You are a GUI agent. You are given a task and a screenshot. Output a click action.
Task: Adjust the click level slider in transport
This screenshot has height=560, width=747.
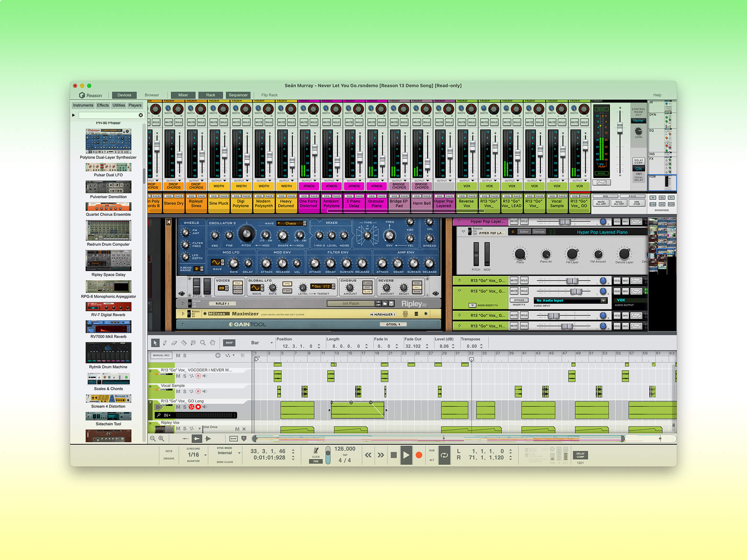coord(328,455)
